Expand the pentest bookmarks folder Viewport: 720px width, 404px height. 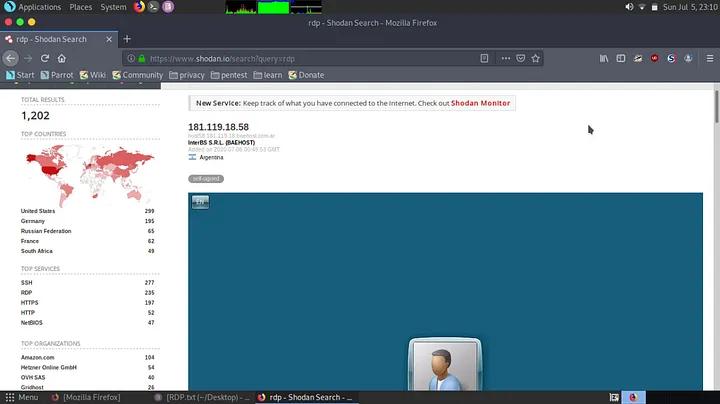pos(229,75)
